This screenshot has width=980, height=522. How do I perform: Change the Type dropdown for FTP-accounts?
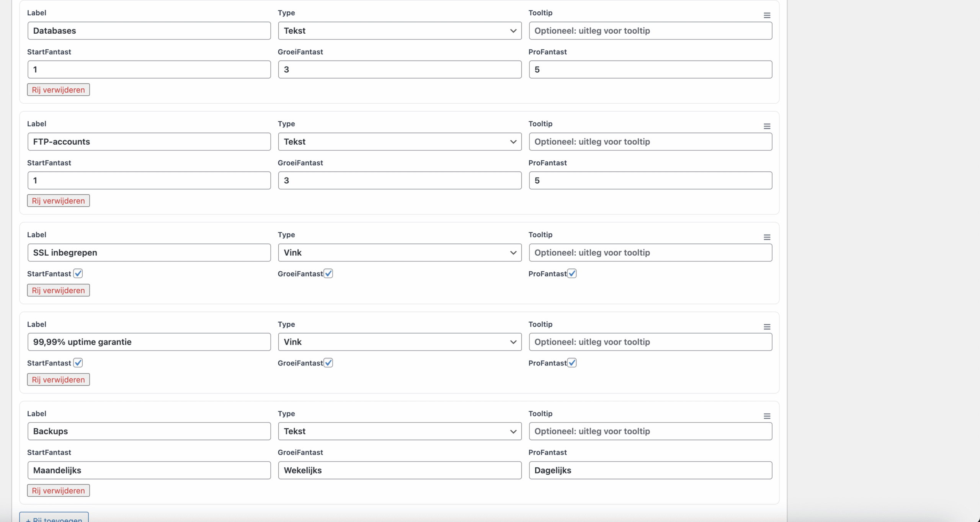click(x=400, y=142)
